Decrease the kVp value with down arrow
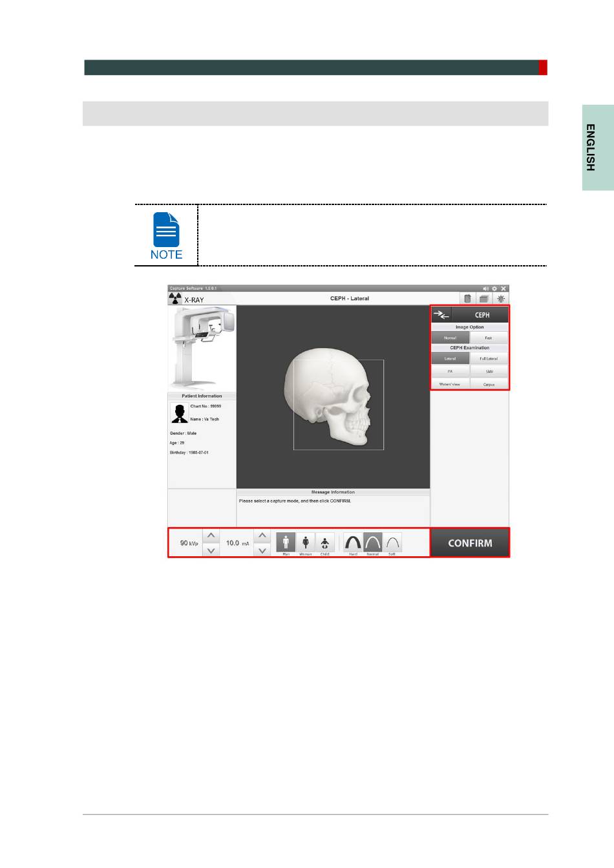The image size is (614, 868). [x=211, y=550]
